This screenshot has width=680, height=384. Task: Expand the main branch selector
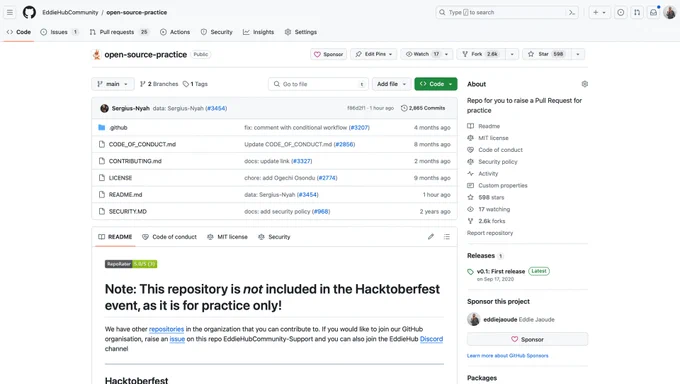pyautogui.click(x=113, y=84)
